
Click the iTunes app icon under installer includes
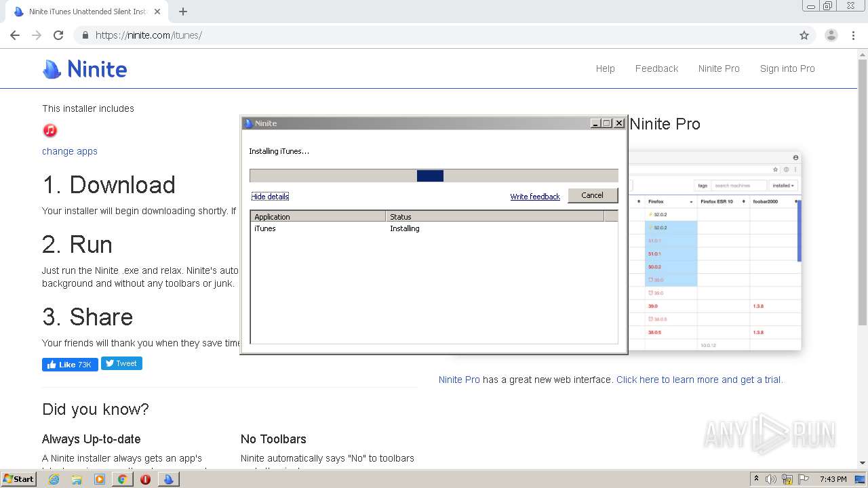tap(50, 130)
